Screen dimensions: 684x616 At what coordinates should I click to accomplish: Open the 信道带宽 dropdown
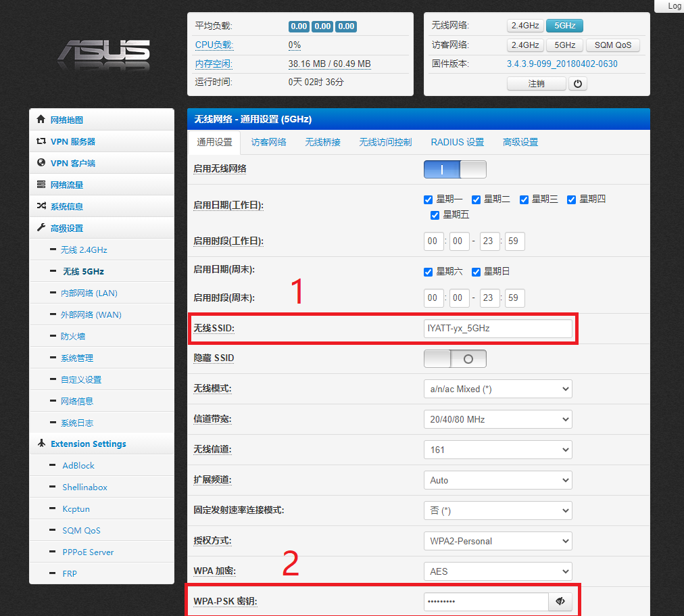497,419
